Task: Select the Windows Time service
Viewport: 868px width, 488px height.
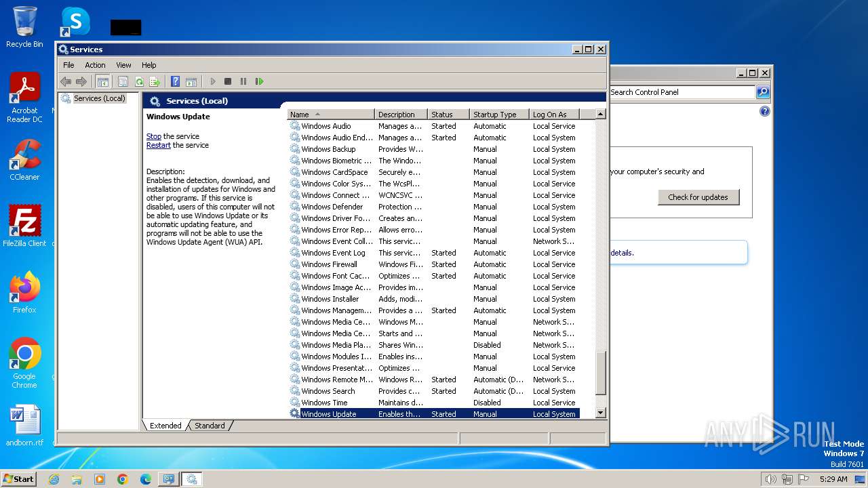Action: pos(434,403)
